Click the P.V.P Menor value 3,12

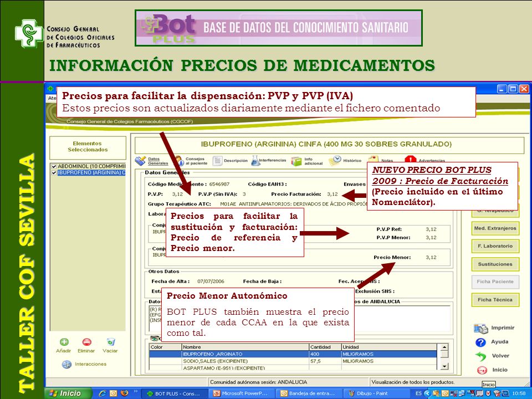point(431,238)
